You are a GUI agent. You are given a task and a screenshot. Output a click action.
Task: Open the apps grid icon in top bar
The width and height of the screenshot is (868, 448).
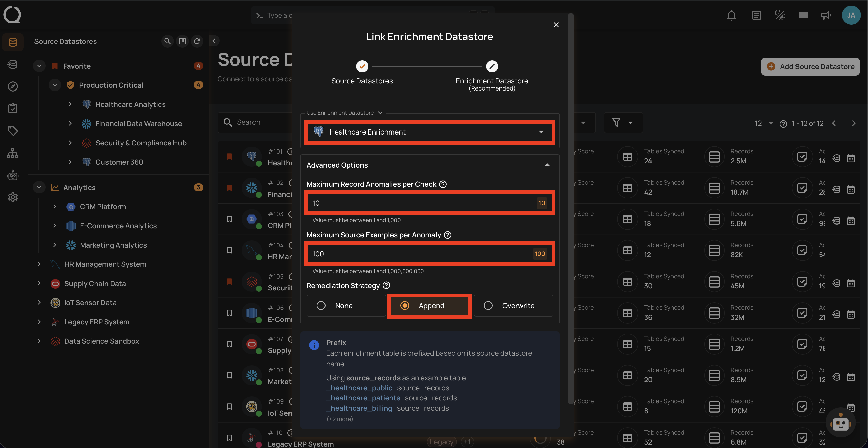[803, 15]
